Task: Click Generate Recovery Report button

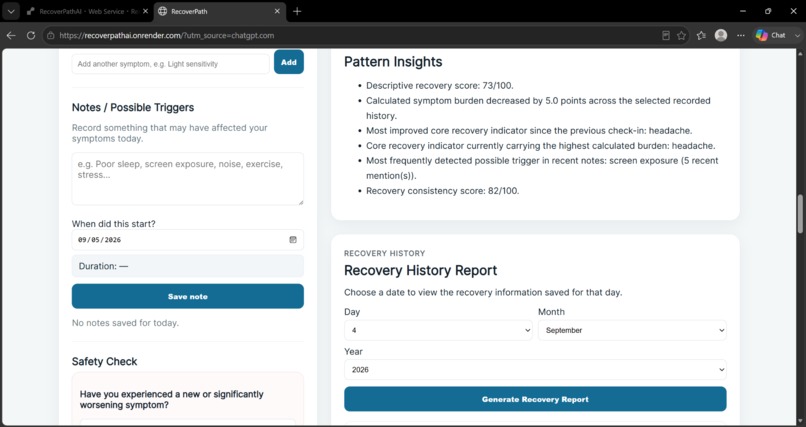Action: click(535, 399)
